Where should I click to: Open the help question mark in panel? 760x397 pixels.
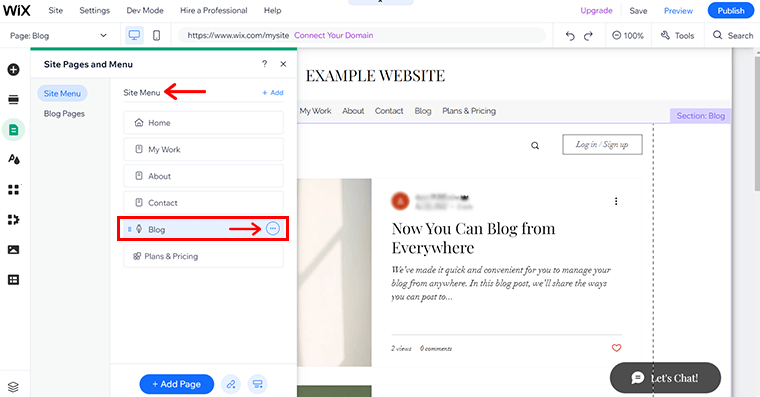click(264, 64)
